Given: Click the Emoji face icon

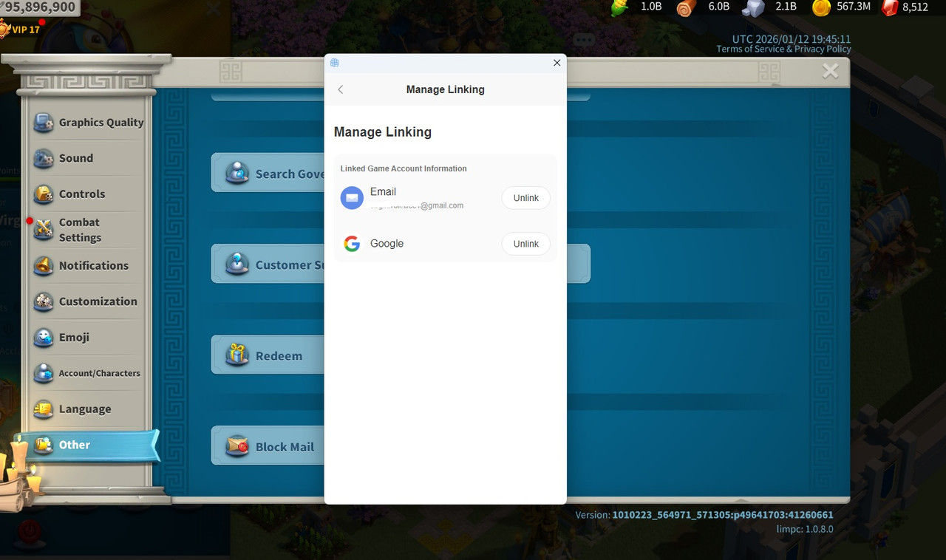Looking at the screenshot, I should point(44,338).
